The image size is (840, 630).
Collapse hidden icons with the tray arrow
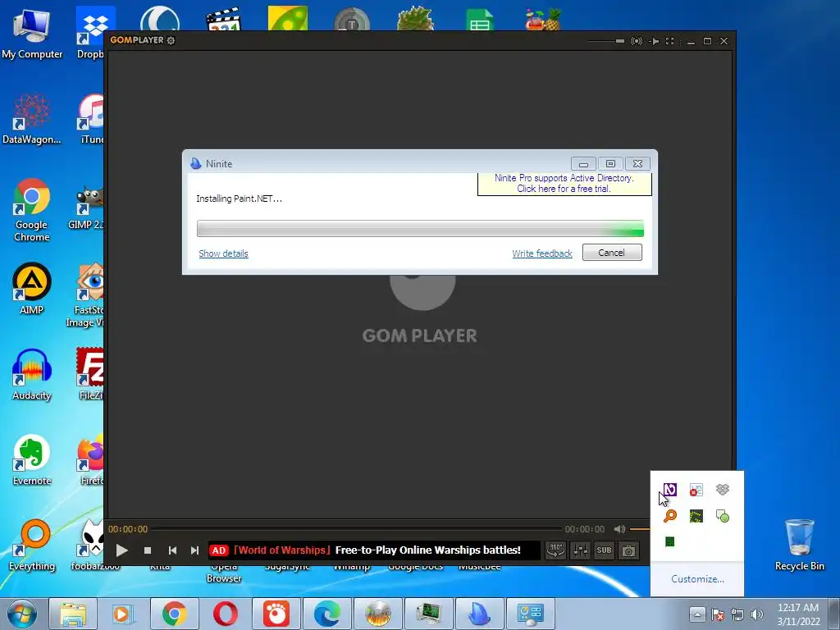(697, 614)
